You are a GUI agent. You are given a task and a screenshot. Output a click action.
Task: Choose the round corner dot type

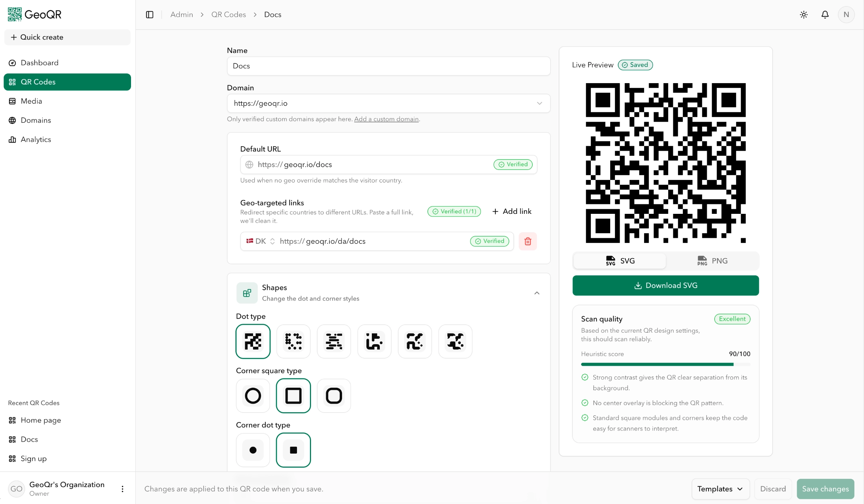253,450
